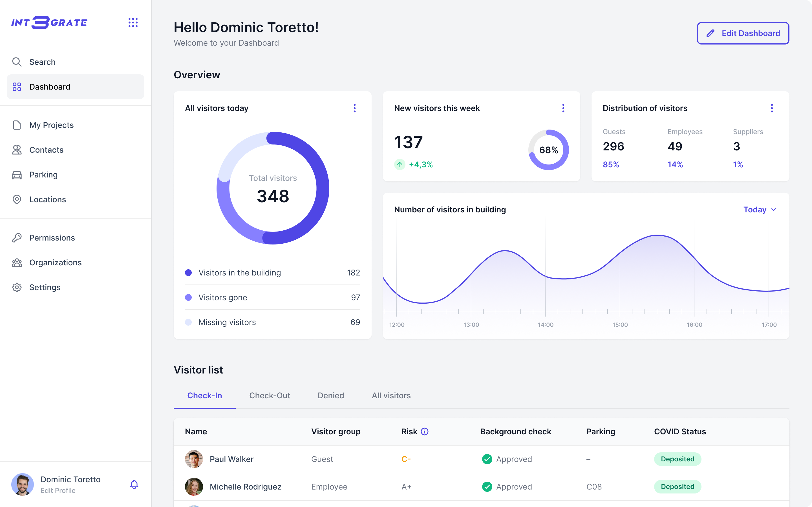Click the Permissions key icon
The height and width of the screenshot is (507, 812).
(17, 238)
